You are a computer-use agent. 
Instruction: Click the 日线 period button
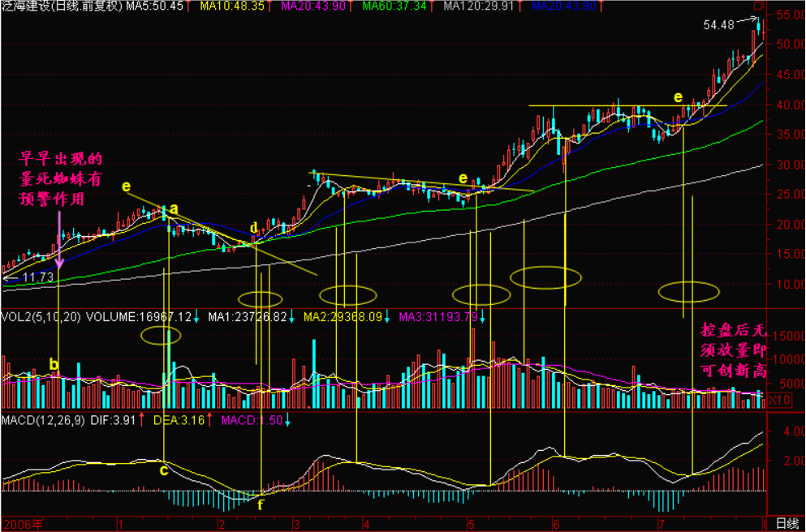[x=786, y=524]
